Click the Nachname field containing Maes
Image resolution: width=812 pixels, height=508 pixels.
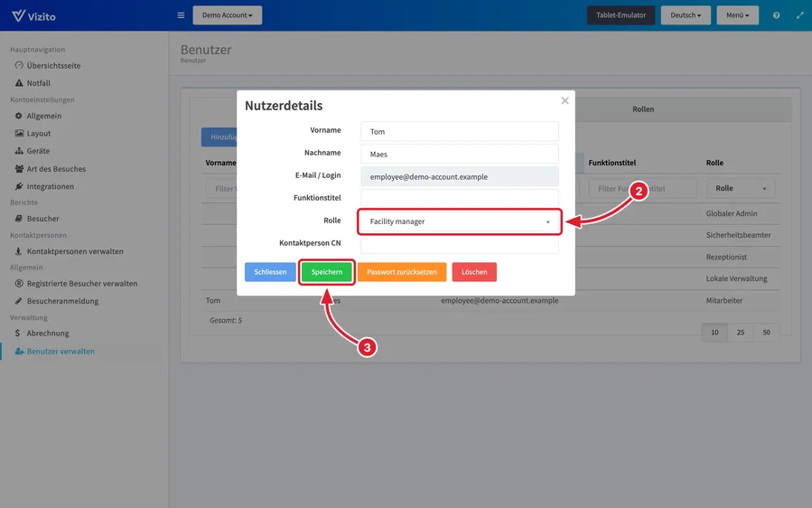tap(460, 154)
